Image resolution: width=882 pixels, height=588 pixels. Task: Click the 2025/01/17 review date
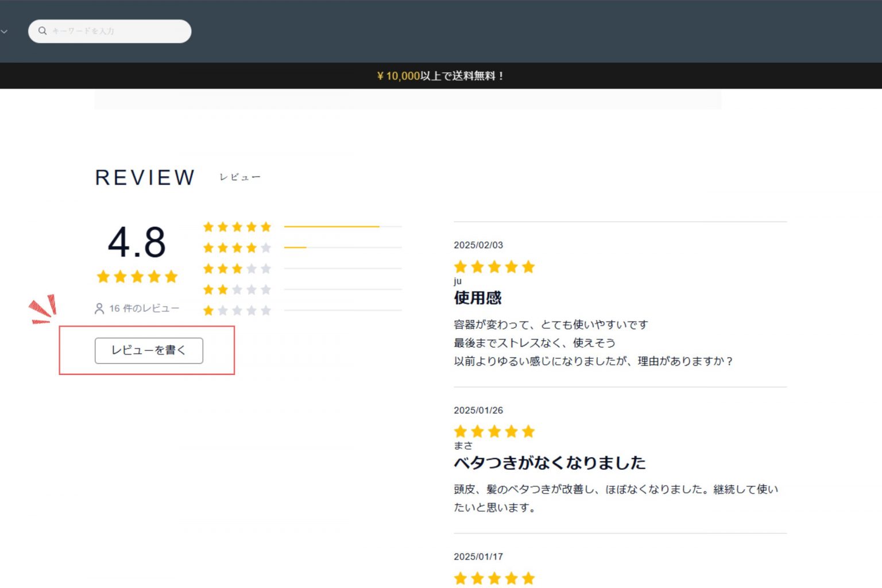(x=478, y=556)
